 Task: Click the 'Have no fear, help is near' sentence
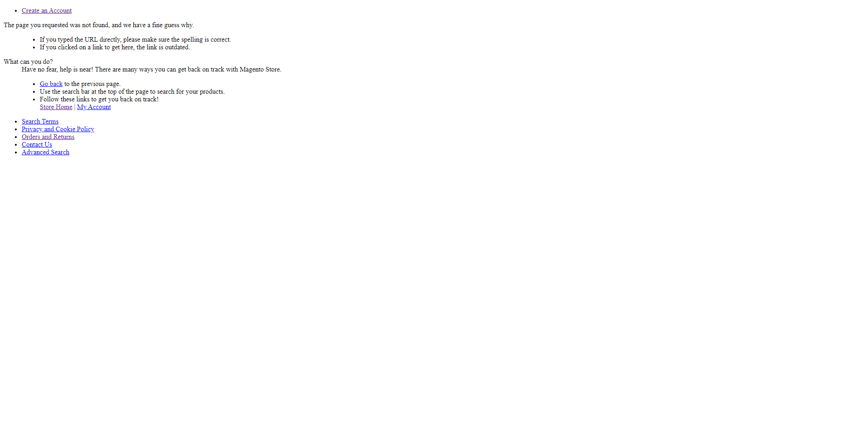tap(151, 69)
